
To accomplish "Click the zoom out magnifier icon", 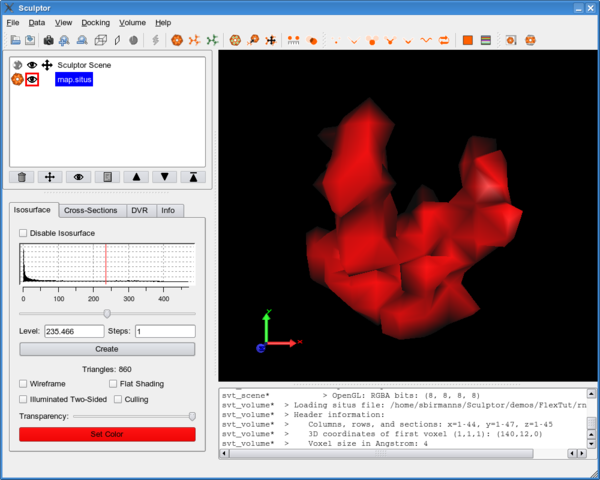I will (x=82, y=40).
